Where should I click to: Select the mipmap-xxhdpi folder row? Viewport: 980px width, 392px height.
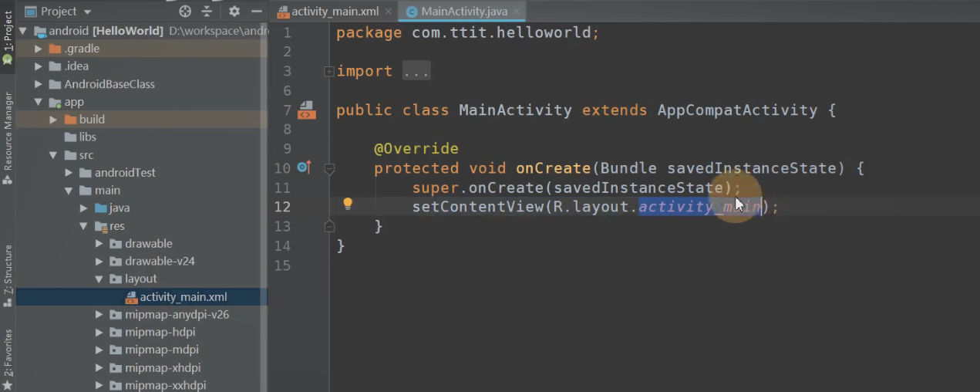tap(142, 386)
